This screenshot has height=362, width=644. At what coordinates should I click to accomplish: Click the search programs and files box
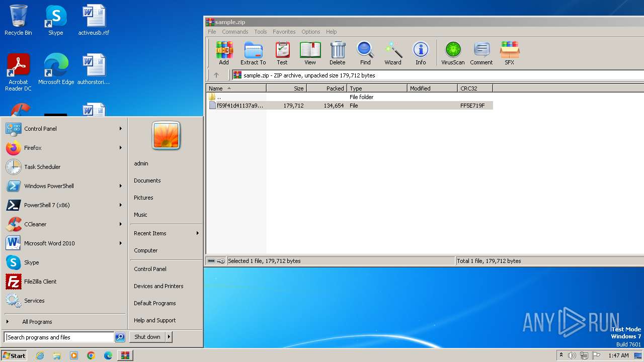[x=59, y=337]
